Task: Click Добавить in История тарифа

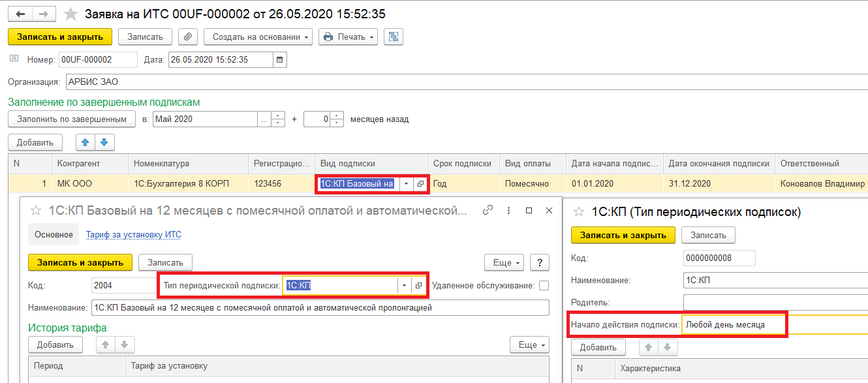Action: click(x=55, y=345)
